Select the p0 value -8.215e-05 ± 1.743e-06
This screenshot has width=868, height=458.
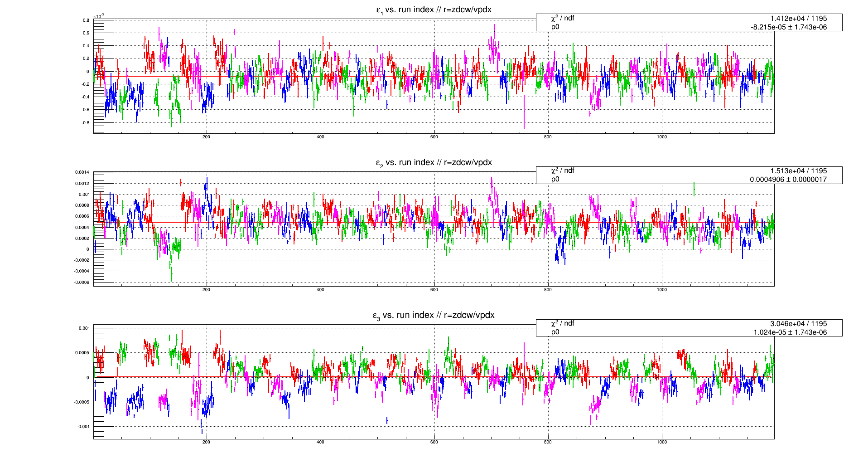point(789,27)
